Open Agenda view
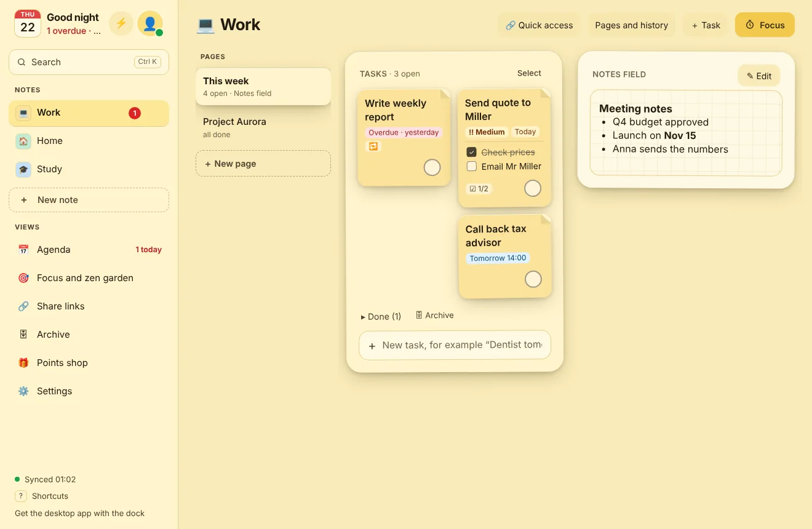812x529 pixels. click(89, 250)
